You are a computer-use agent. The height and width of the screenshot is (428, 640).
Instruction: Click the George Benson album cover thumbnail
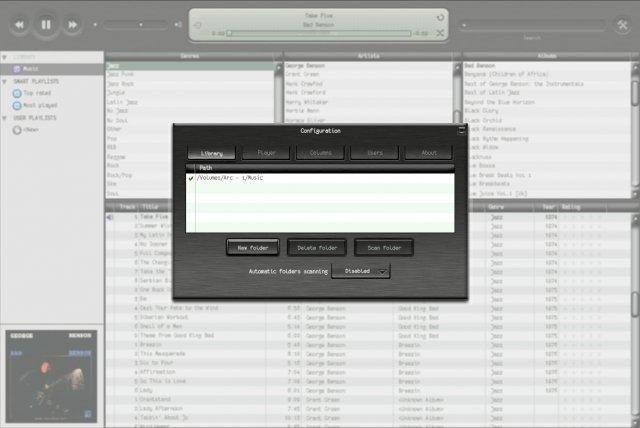point(51,376)
